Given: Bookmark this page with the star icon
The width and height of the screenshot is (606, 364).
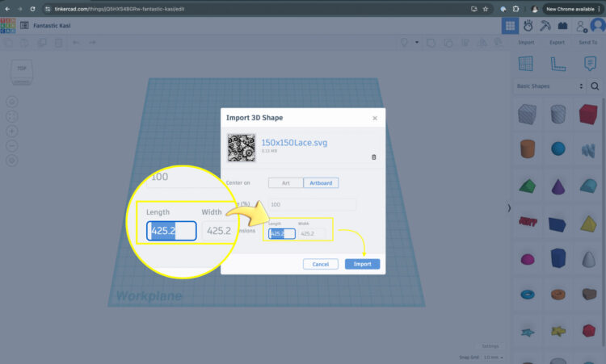Looking at the screenshot, I should pyautogui.click(x=484, y=9).
